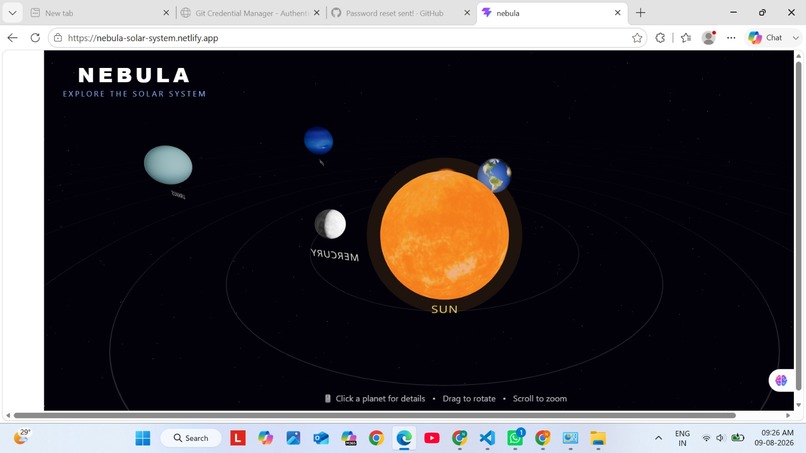Close the nebula tab

click(618, 13)
